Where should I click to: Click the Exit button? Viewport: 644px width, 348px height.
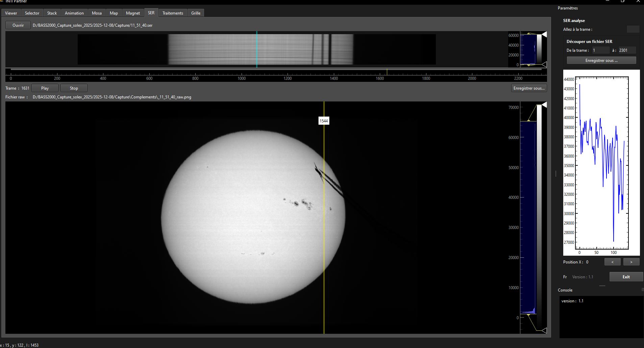click(626, 277)
